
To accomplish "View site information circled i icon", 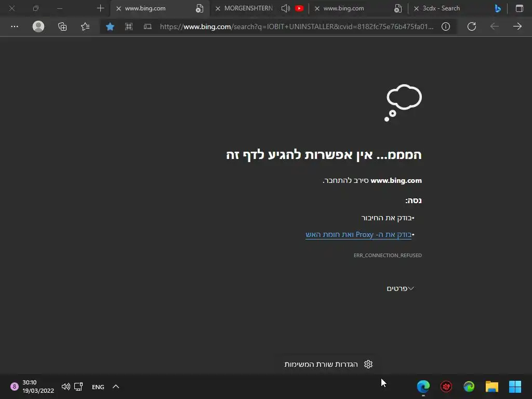I will click(x=446, y=26).
